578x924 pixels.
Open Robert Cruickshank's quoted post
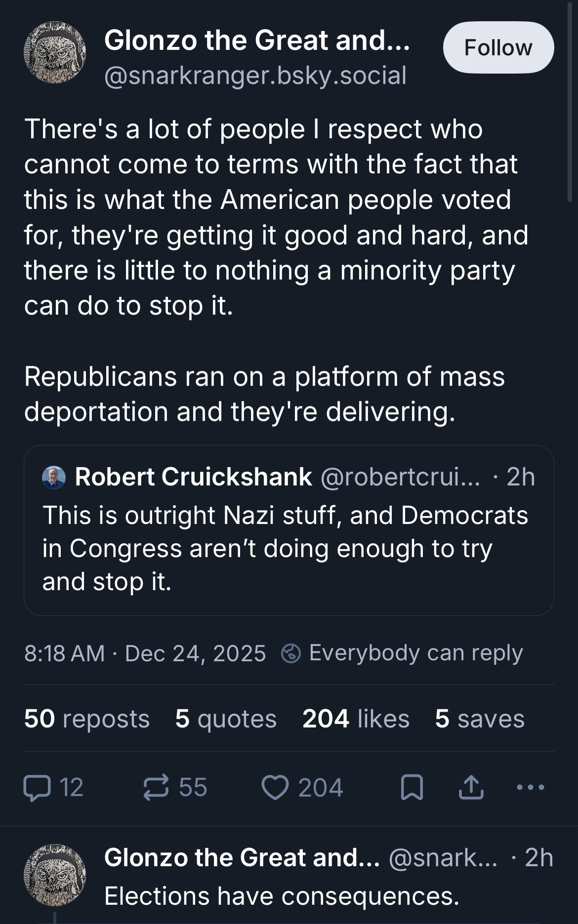[x=289, y=548]
